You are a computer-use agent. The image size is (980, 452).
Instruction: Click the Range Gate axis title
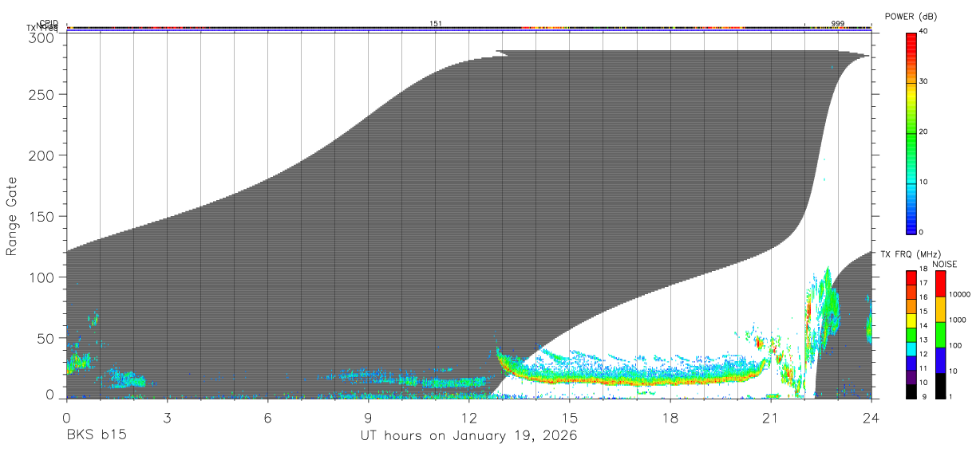(x=12, y=216)
